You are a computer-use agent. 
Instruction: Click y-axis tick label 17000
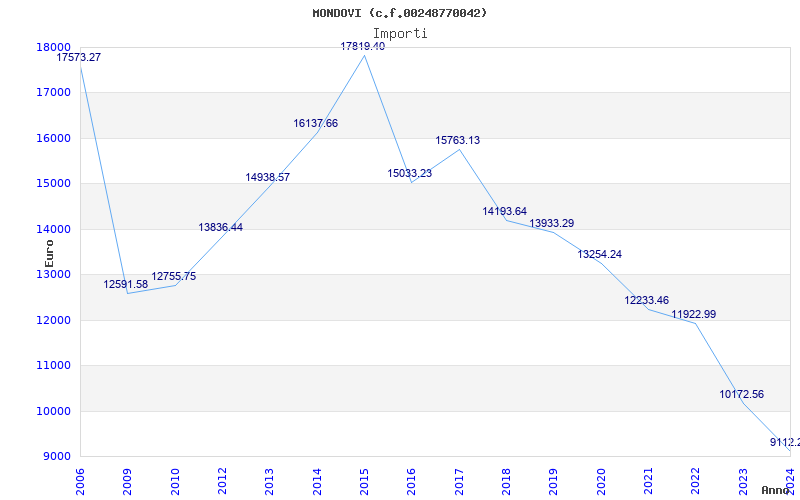pos(53,93)
